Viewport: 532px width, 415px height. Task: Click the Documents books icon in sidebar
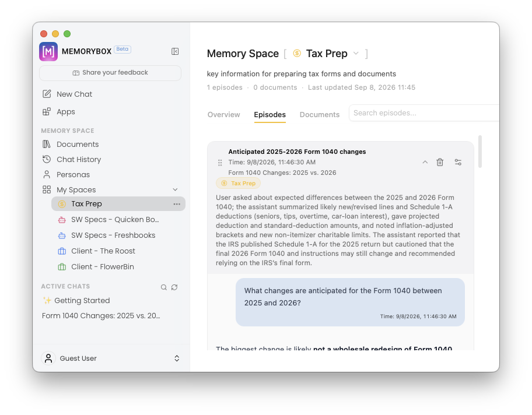(x=47, y=144)
